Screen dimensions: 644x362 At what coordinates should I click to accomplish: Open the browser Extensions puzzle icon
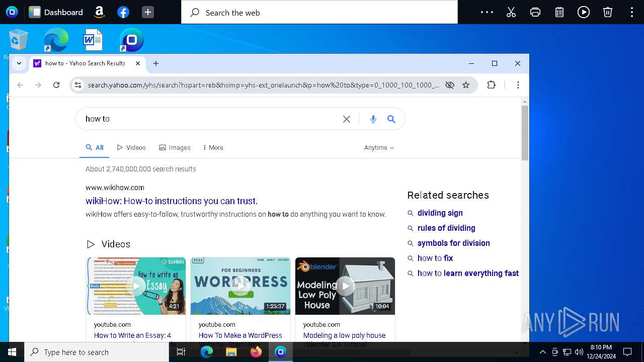(x=492, y=85)
